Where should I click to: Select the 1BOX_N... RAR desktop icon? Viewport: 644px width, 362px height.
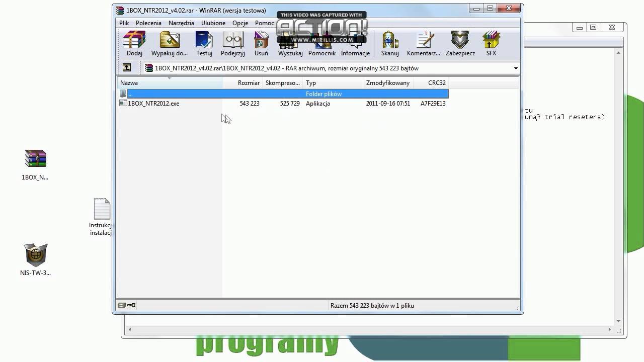pos(35,165)
